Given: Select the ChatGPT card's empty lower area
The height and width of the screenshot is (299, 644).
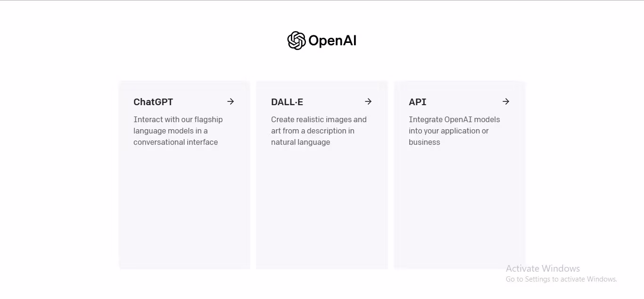Looking at the screenshot, I should click(184, 208).
